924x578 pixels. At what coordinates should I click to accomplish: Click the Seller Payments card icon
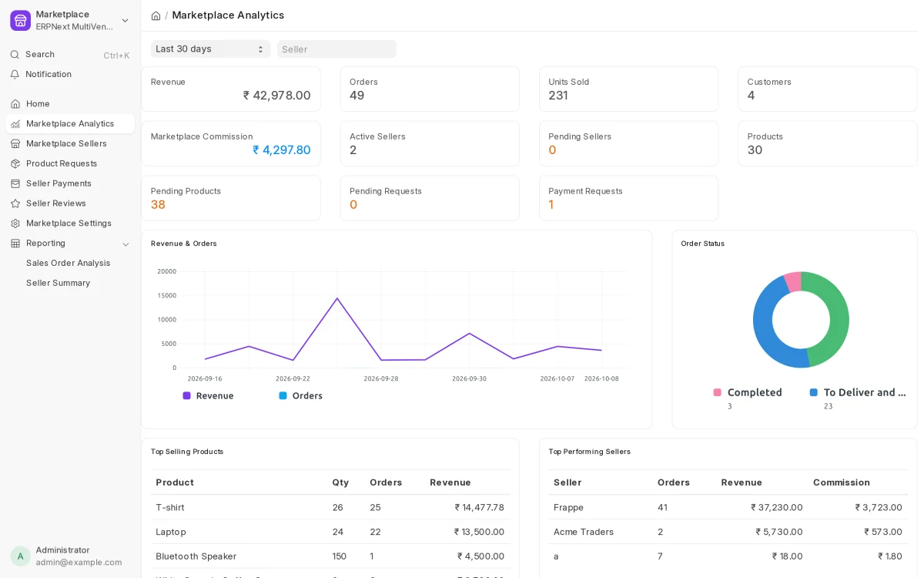click(15, 183)
